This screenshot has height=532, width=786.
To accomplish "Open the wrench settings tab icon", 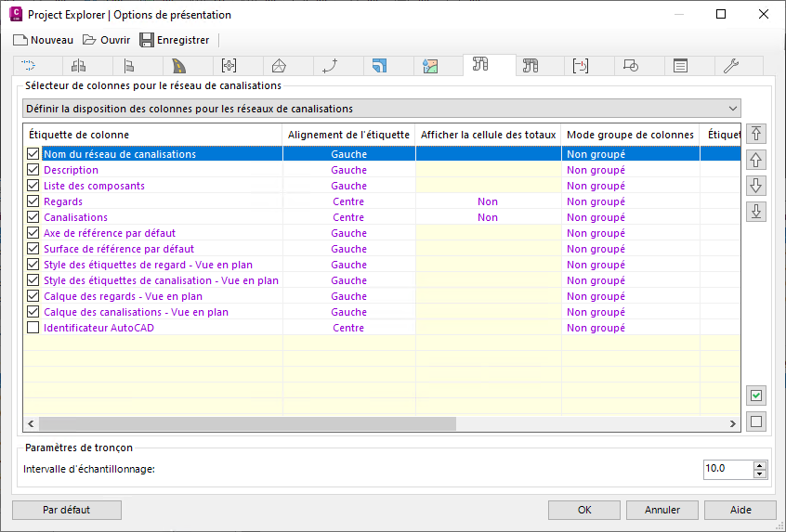I will (x=731, y=66).
